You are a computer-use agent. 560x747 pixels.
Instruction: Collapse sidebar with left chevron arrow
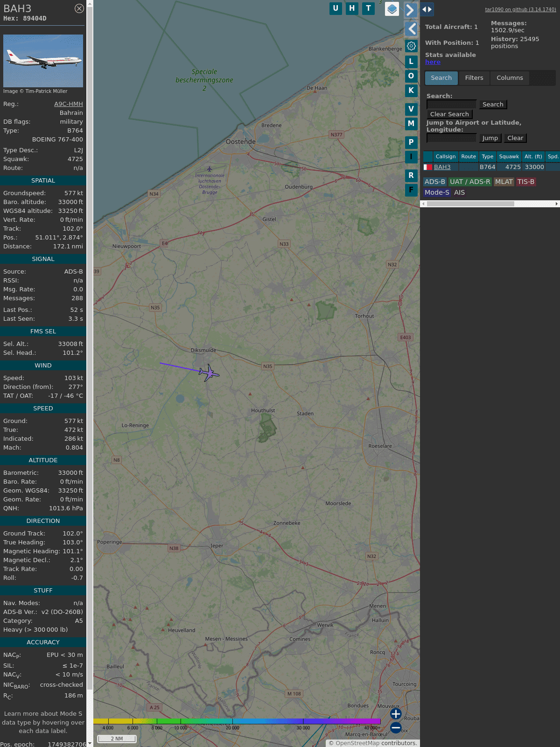[411, 29]
